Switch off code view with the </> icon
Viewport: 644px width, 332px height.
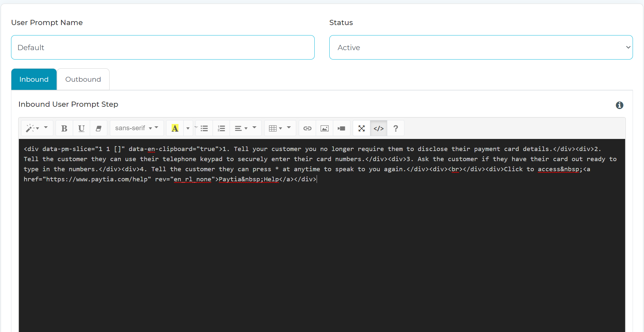[x=378, y=128]
